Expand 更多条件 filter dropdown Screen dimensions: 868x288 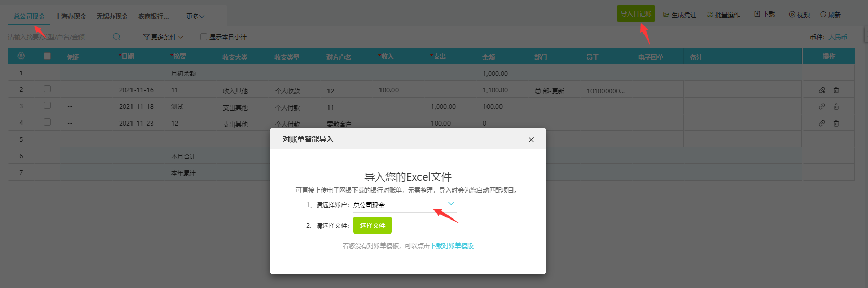pyautogui.click(x=163, y=37)
